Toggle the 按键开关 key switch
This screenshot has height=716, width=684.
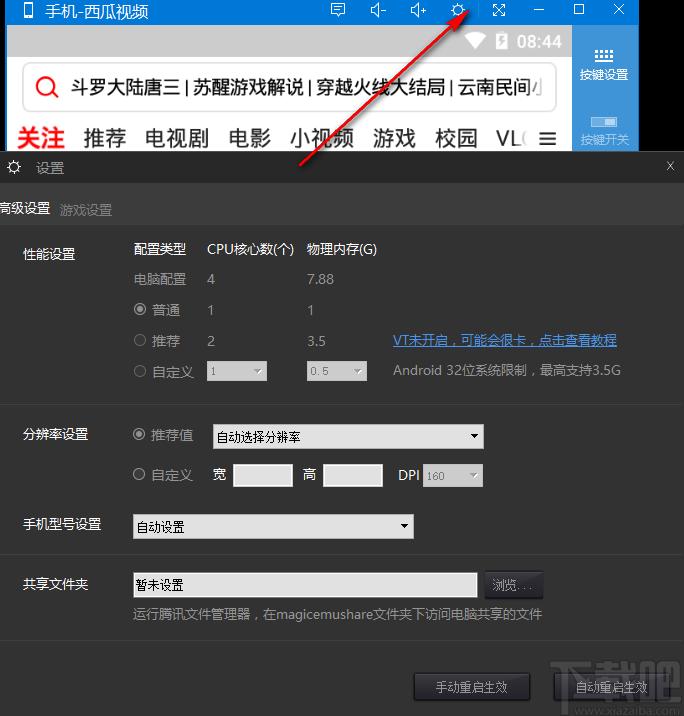(x=604, y=129)
